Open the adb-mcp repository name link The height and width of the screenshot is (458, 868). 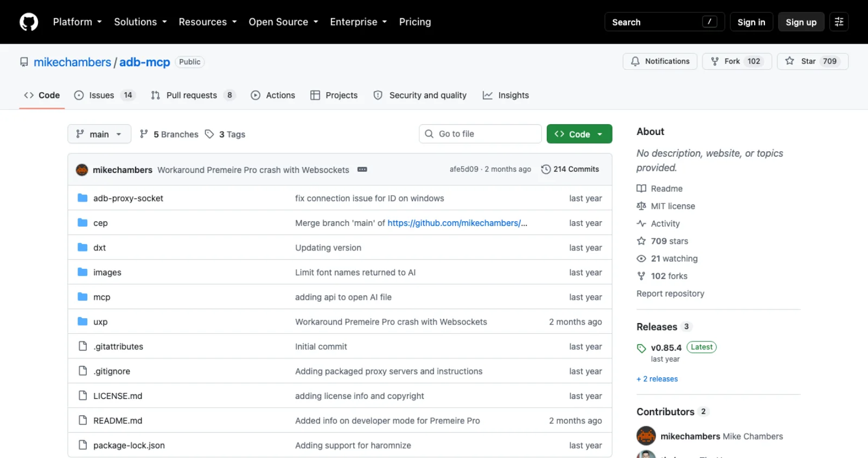click(145, 62)
